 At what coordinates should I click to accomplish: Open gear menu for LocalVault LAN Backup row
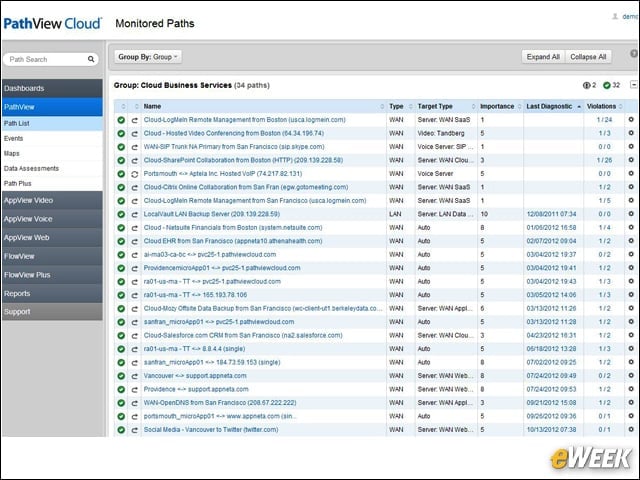pos(631,214)
